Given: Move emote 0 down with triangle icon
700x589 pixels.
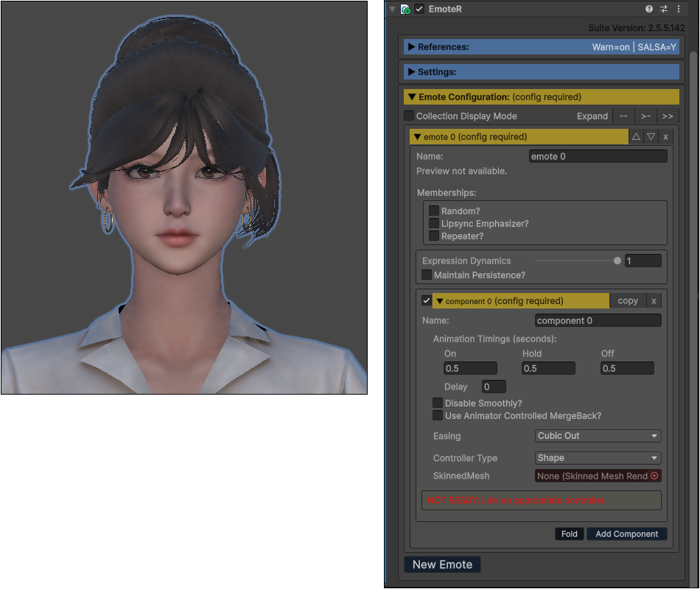Looking at the screenshot, I should click(x=651, y=137).
